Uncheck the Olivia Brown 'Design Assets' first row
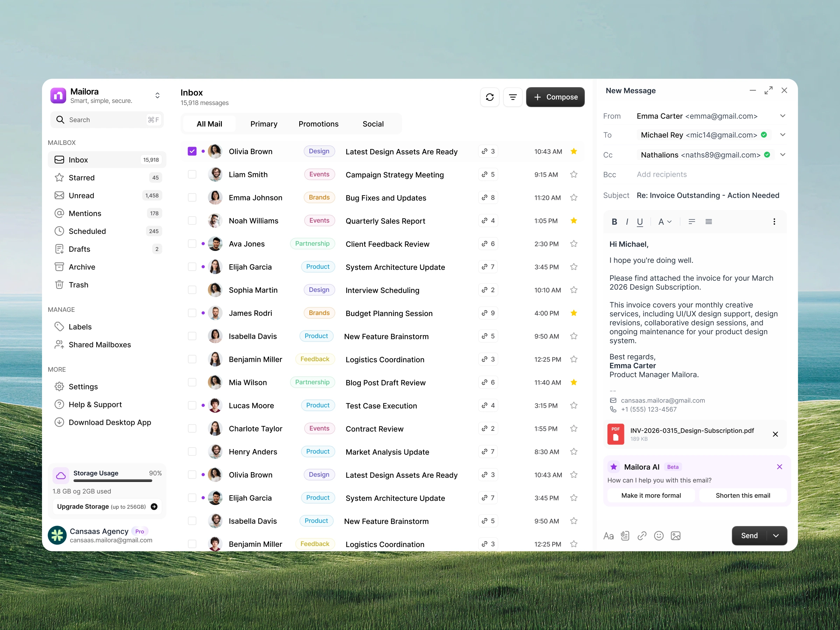Screen dimensions: 840x630 (192, 151)
